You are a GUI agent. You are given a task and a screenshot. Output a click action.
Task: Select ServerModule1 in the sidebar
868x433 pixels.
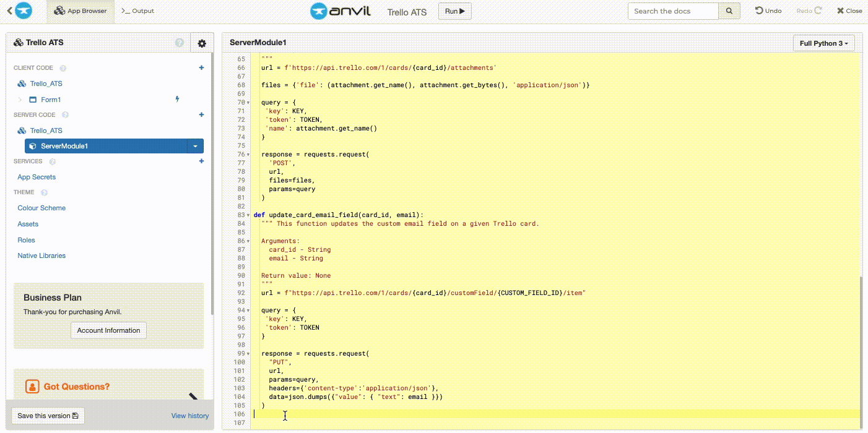tap(106, 146)
